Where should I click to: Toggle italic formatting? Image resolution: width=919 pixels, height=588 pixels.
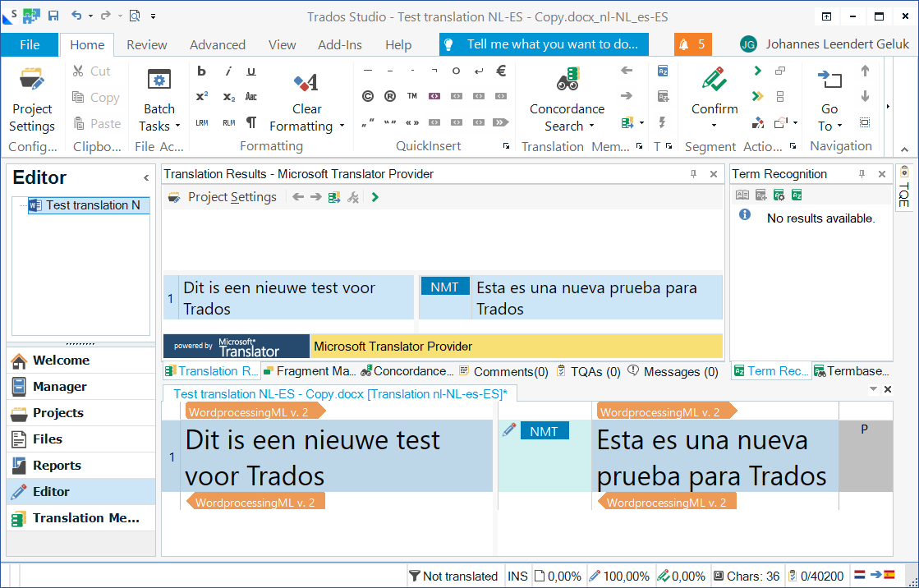coord(228,71)
